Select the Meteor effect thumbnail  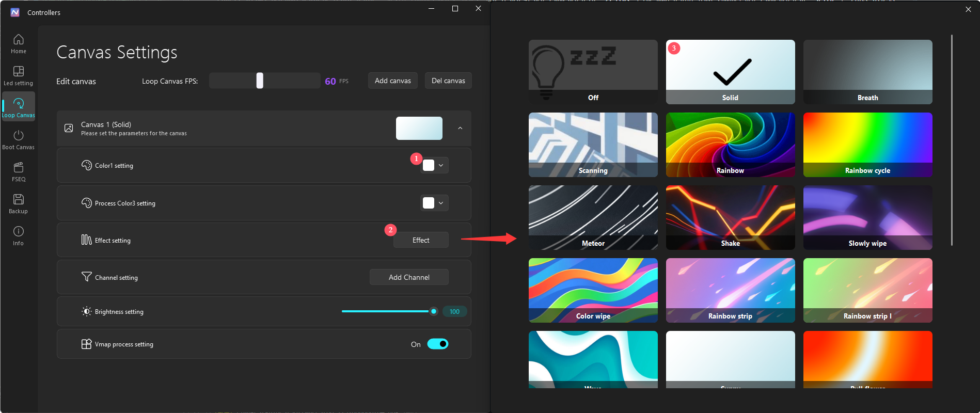593,217
